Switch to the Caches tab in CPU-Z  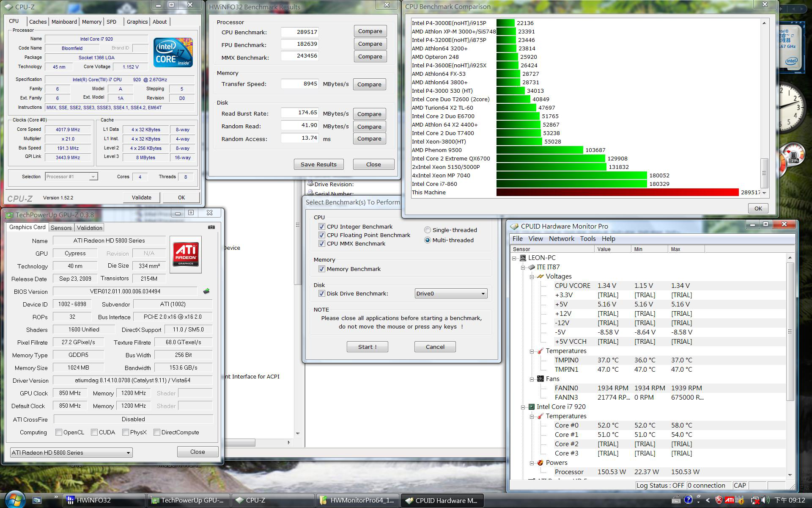38,22
